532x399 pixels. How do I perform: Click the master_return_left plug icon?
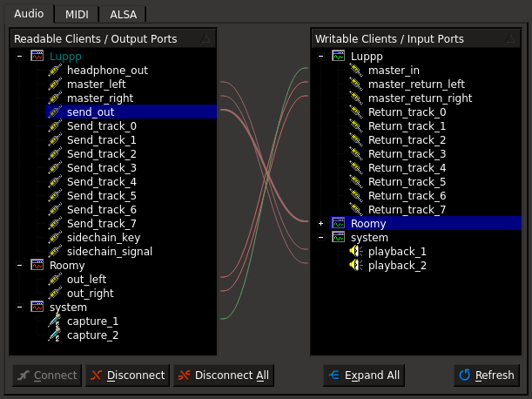(356, 85)
